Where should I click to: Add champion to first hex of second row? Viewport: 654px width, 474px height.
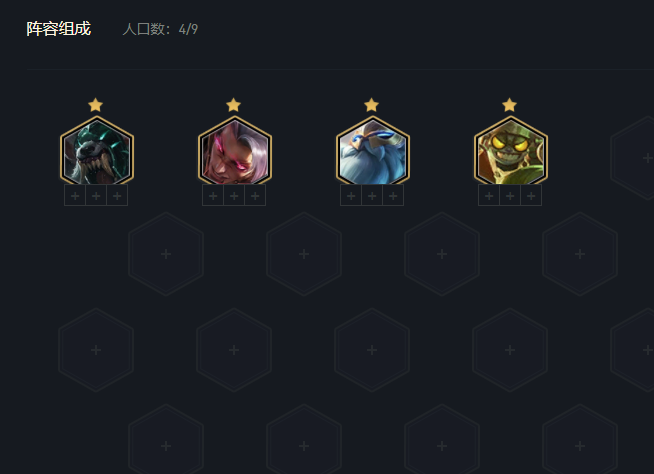tap(166, 254)
